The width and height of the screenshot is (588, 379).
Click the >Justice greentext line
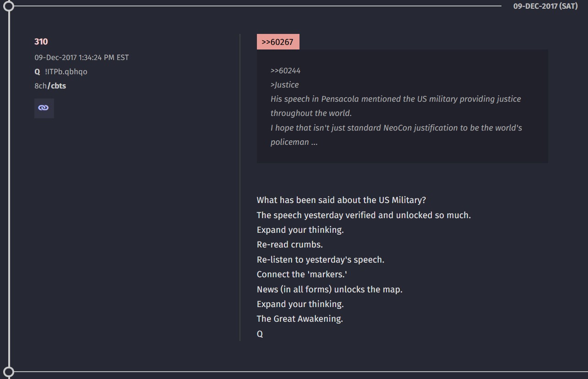coord(284,85)
